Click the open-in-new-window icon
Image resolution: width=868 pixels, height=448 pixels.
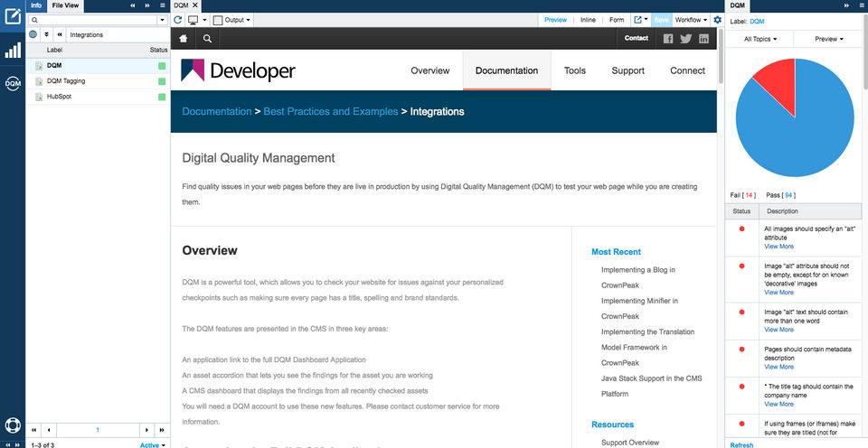pyautogui.click(x=637, y=20)
